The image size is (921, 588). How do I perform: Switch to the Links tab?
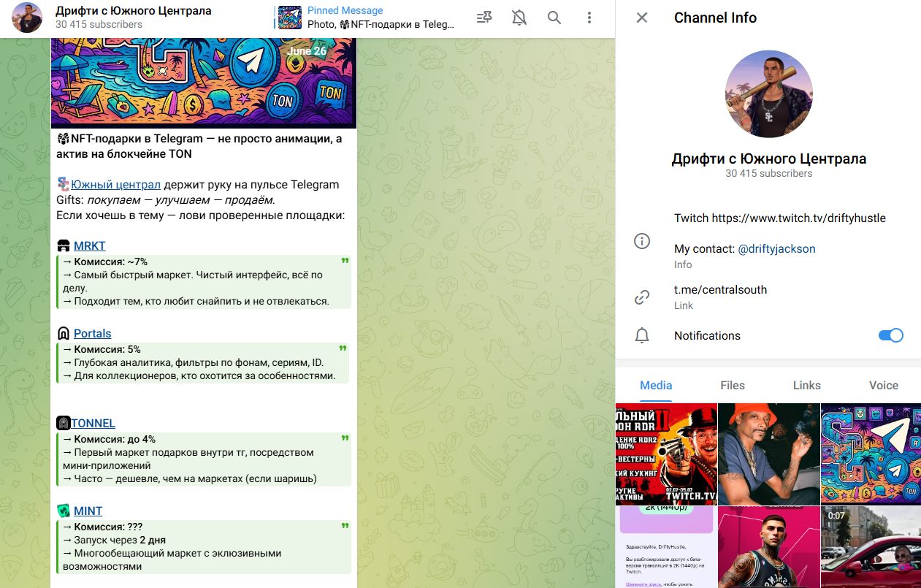(x=807, y=386)
